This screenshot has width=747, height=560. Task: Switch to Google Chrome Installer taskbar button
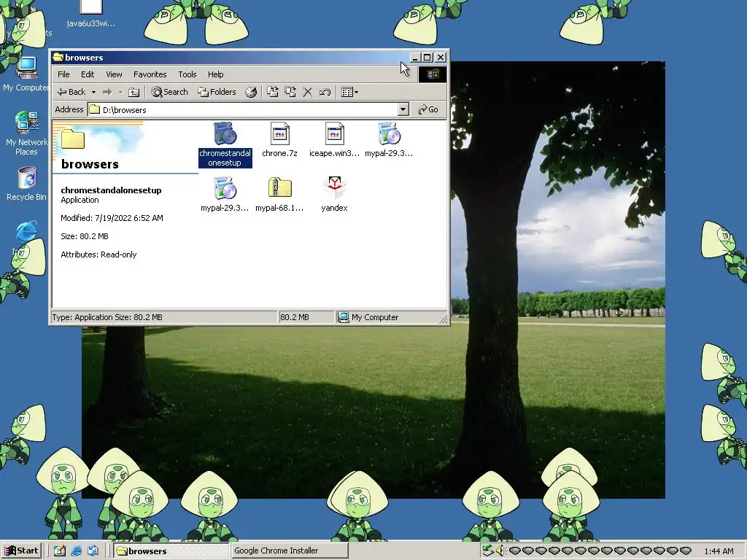click(x=290, y=551)
